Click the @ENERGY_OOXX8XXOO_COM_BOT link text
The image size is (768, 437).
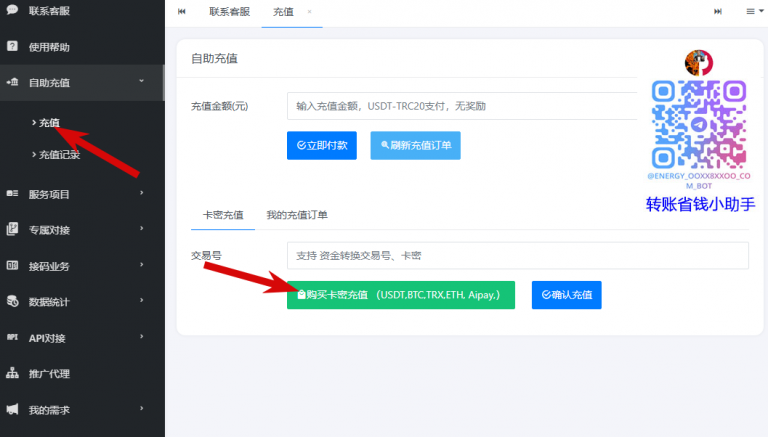point(698,181)
